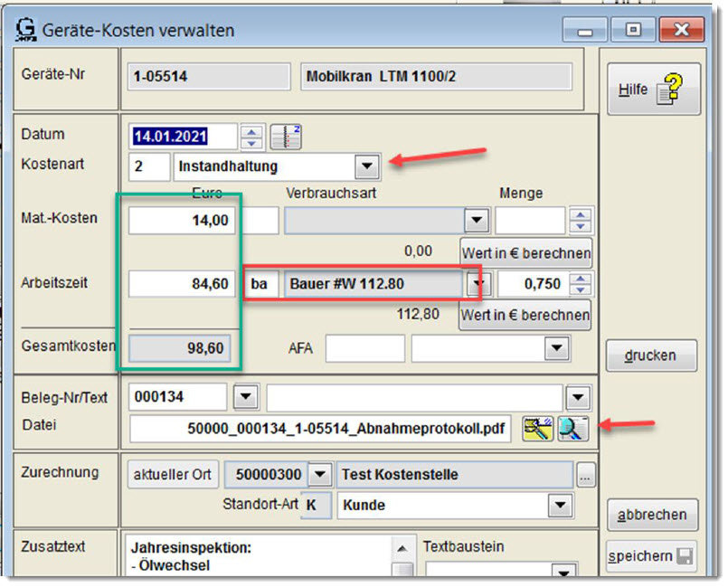Open the calendar picker next to Datum
Image resolution: width=728 pixels, height=587 pixels.
point(286,137)
